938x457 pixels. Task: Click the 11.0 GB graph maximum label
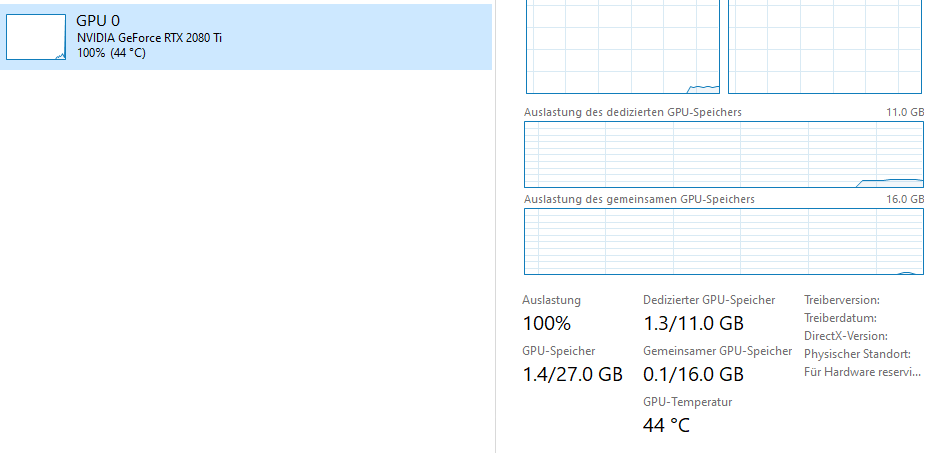(905, 112)
